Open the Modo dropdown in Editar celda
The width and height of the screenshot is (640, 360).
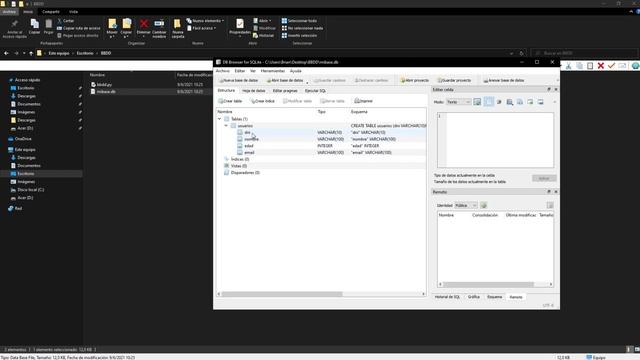458,102
